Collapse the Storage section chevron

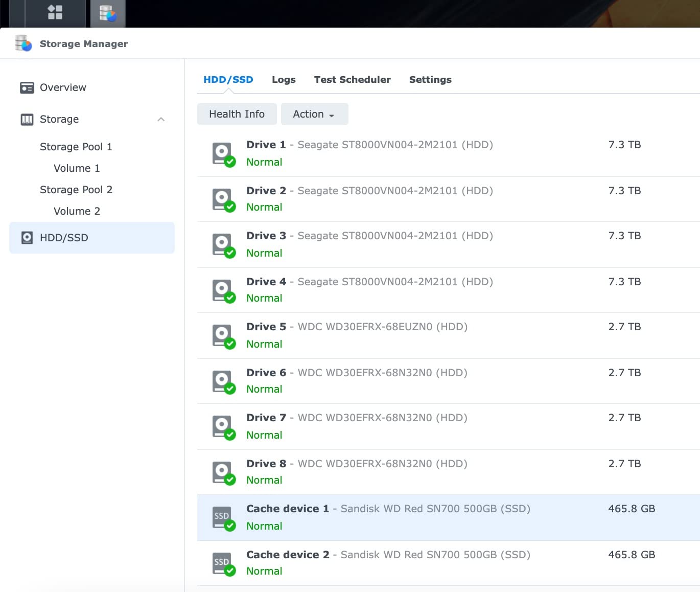tap(161, 119)
